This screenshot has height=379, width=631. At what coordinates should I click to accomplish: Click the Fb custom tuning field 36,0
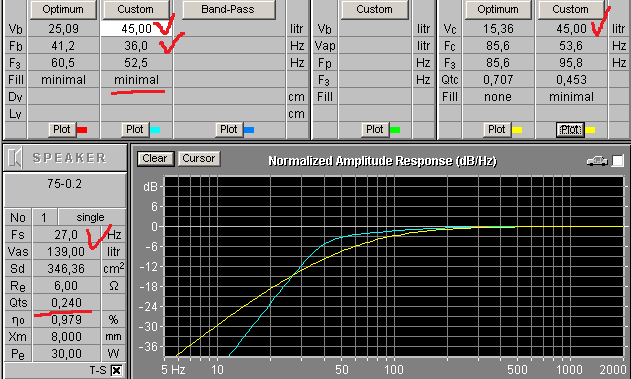(x=136, y=46)
